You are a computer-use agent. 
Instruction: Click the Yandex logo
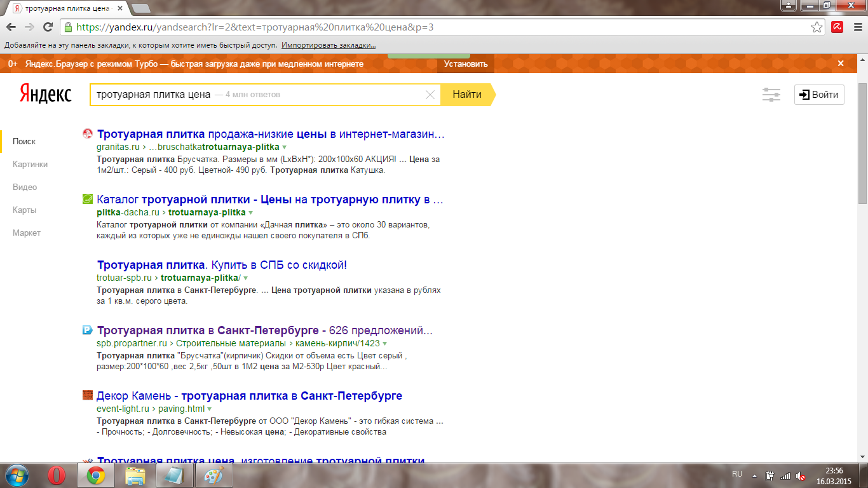point(45,95)
